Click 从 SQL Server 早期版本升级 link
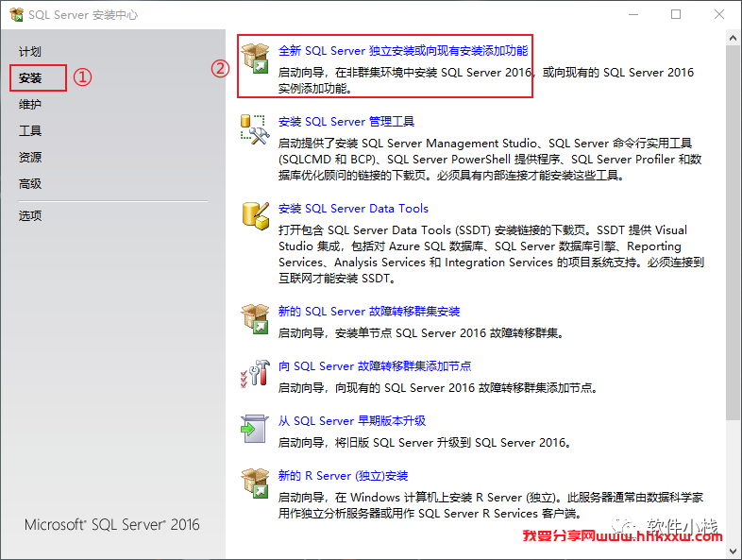The height and width of the screenshot is (560, 742). coord(351,421)
